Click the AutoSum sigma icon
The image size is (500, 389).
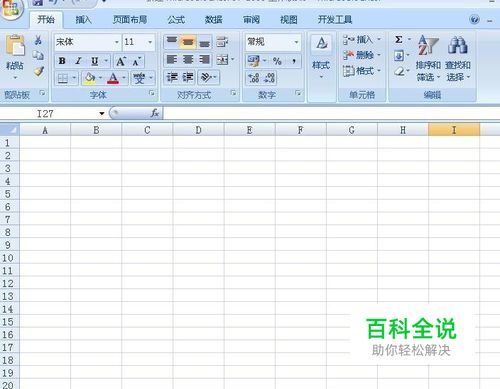(398, 40)
